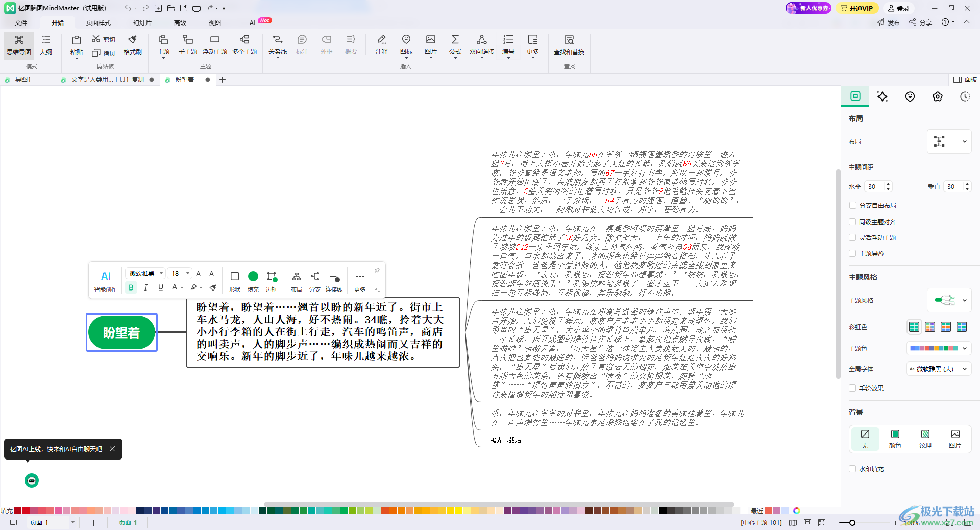Image resolution: width=980 pixels, height=531 pixels.
Task: Pin the floating toolbar
Action: 377,271
